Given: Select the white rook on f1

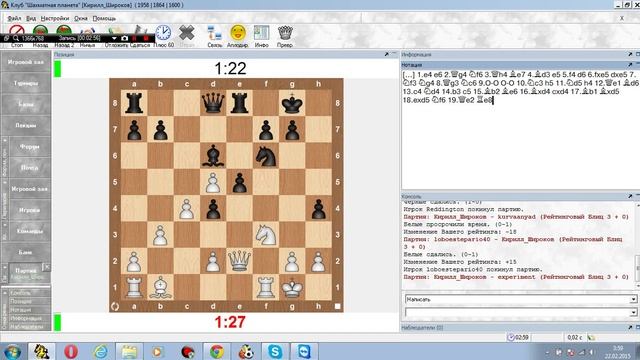Looking at the screenshot, I should pyautogui.click(x=266, y=287).
